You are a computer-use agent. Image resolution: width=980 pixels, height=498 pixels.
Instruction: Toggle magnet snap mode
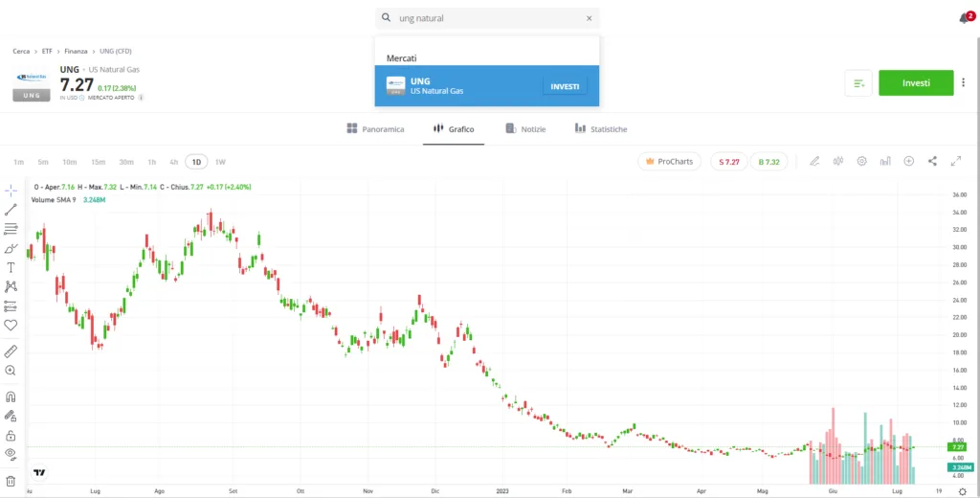(x=11, y=396)
